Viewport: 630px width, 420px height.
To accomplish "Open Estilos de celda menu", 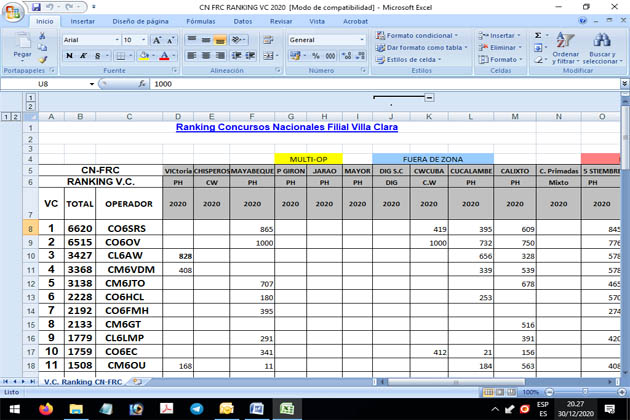I will pyautogui.click(x=409, y=59).
